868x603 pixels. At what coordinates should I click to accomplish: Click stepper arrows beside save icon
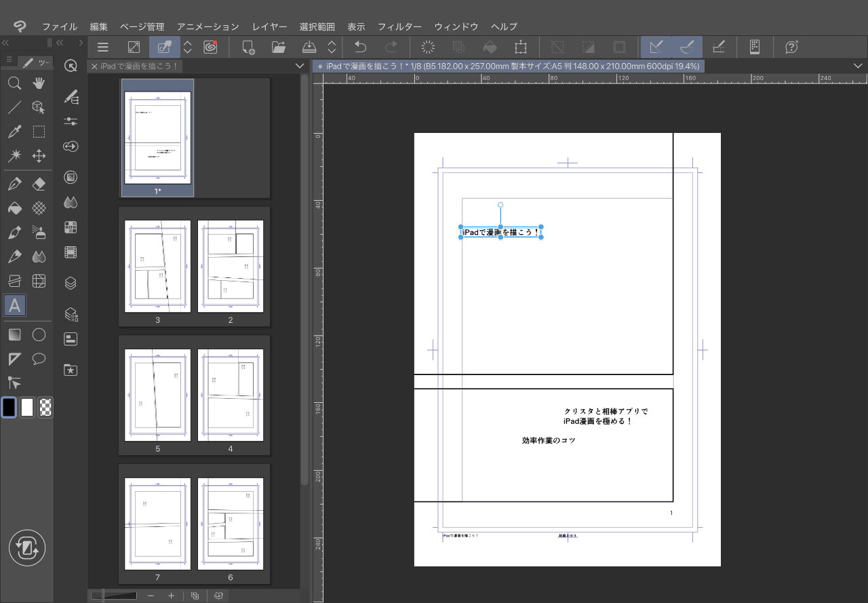tap(332, 47)
